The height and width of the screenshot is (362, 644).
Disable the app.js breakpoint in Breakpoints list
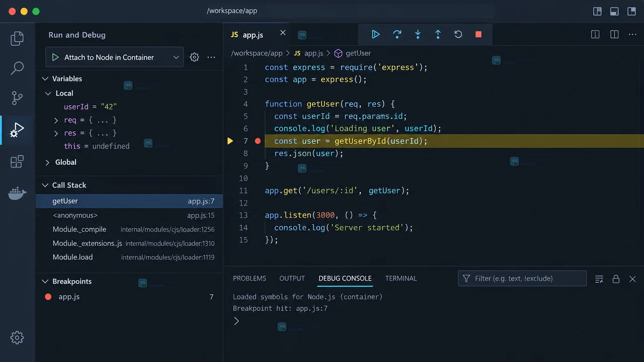[x=48, y=297]
